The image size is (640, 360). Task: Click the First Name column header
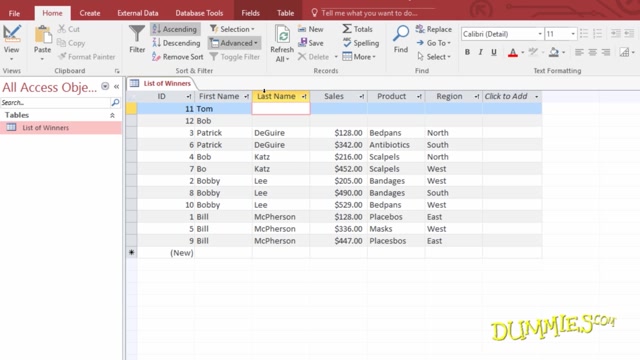coord(223,97)
